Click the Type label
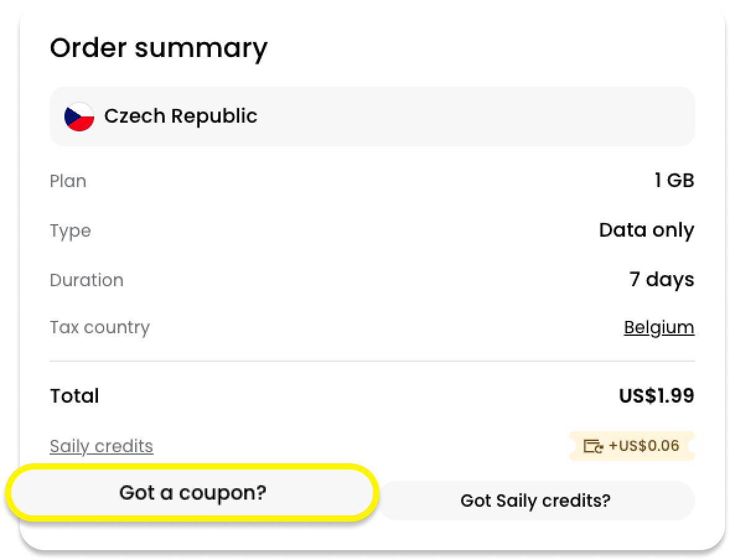The image size is (730, 560). [70, 230]
